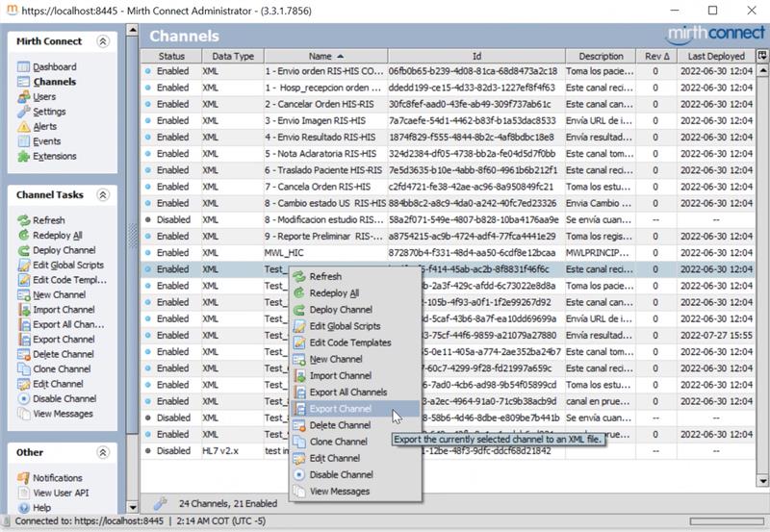Choose Disable Channel in the context menu
Image resolution: width=770 pixels, height=532 pixels.
pos(342,475)
